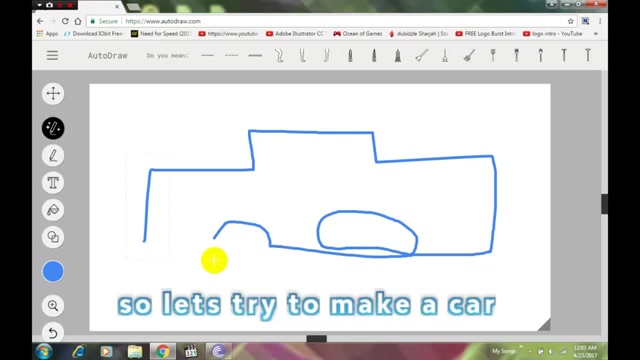Open the AutoDraw hamburger menu
Viewport: 640px width, 360px height.
tap(52, 55)
